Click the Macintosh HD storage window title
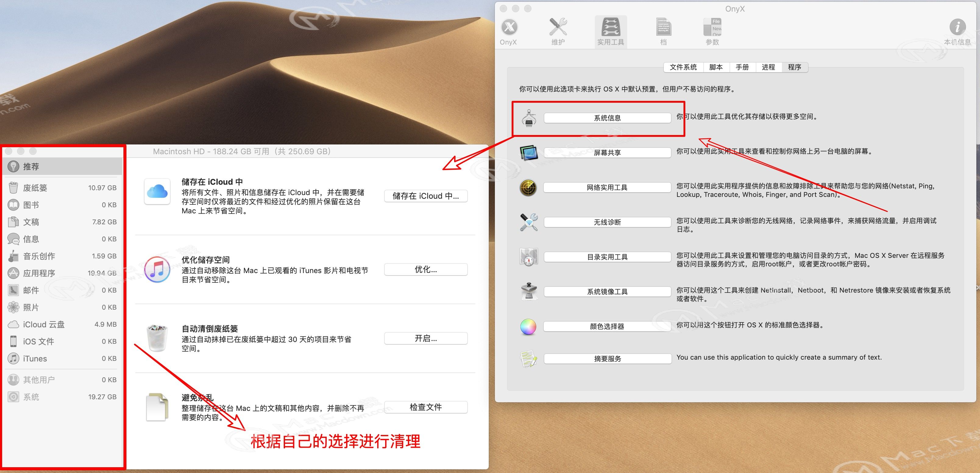980x473 pixels. click(x=242, y=151)
